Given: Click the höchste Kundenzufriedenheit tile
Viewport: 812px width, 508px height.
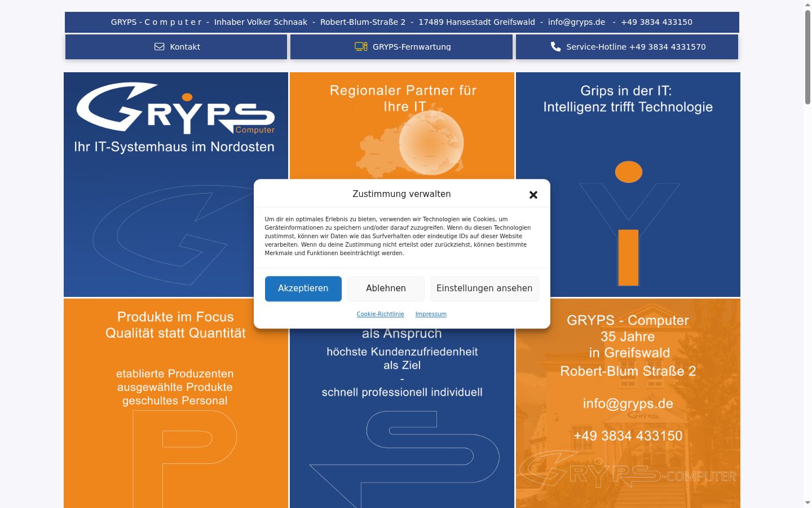Looking at the screenshot, I should (x=402, y=418).
